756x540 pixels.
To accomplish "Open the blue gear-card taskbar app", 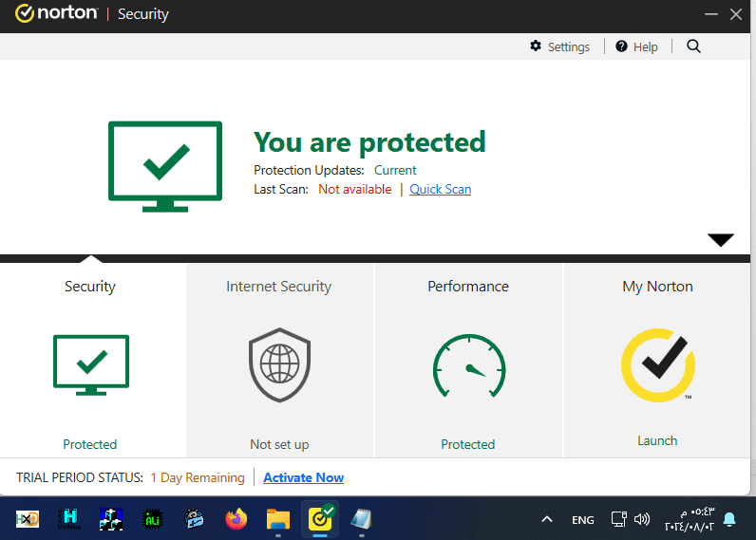I will point(195,519).
